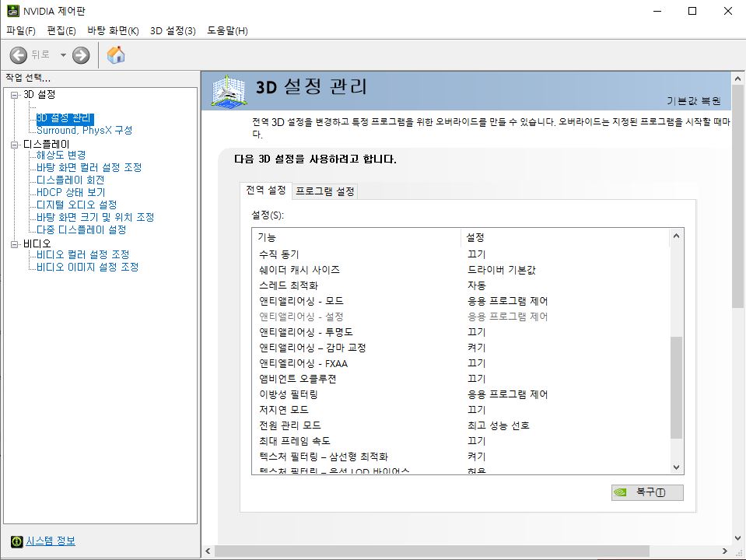Select the 전원 관리 모드 row
Image resolution: width=746 pixels, height=560 pixels.
point(461,425)
